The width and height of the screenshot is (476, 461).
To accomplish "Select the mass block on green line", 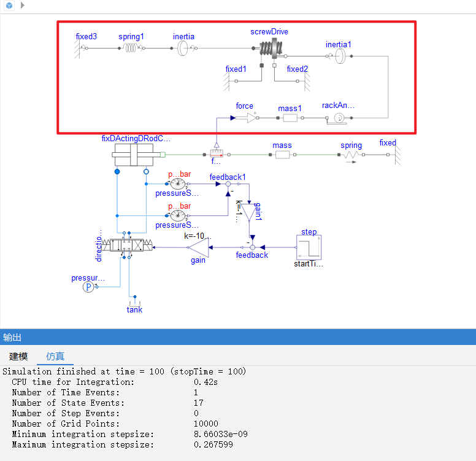I will (282, 155).
